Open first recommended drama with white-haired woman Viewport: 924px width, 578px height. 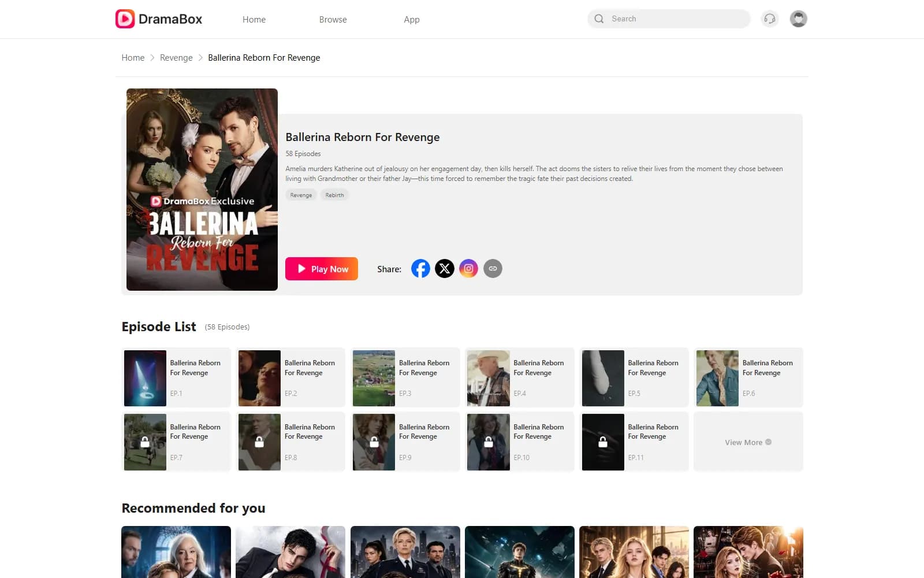[176, 552]
